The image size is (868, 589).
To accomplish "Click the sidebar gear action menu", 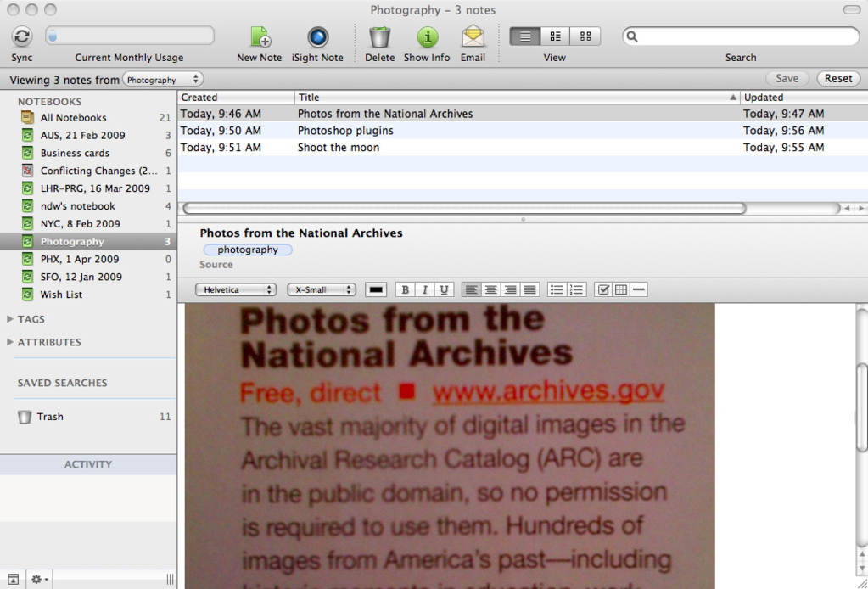I will click(x=39, y=580).
